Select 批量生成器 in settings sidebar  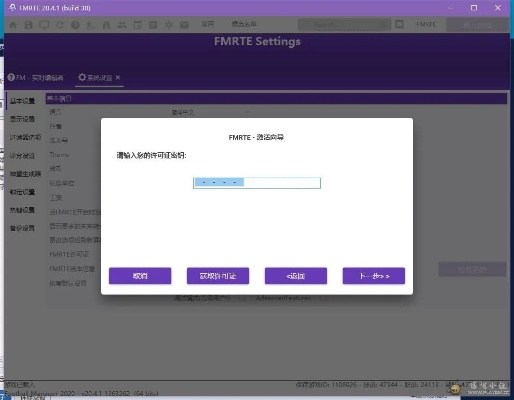(x=25, y=174)
